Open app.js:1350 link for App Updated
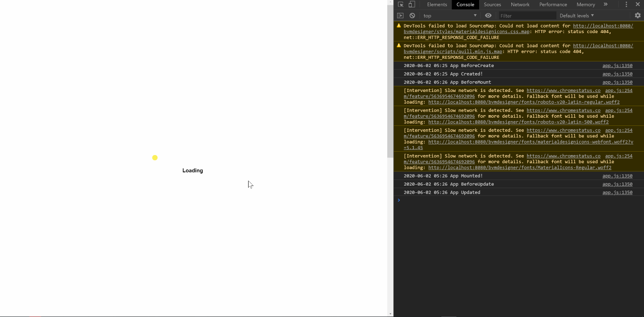This screenshot has width=644, height=317. point(617,192)
